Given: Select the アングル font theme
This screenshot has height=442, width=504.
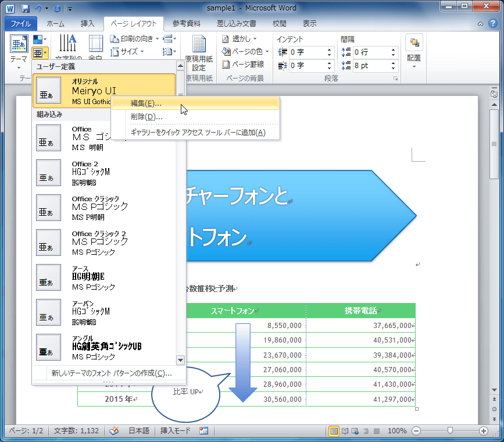Looking at the screenshot, I should click(104, 348).
